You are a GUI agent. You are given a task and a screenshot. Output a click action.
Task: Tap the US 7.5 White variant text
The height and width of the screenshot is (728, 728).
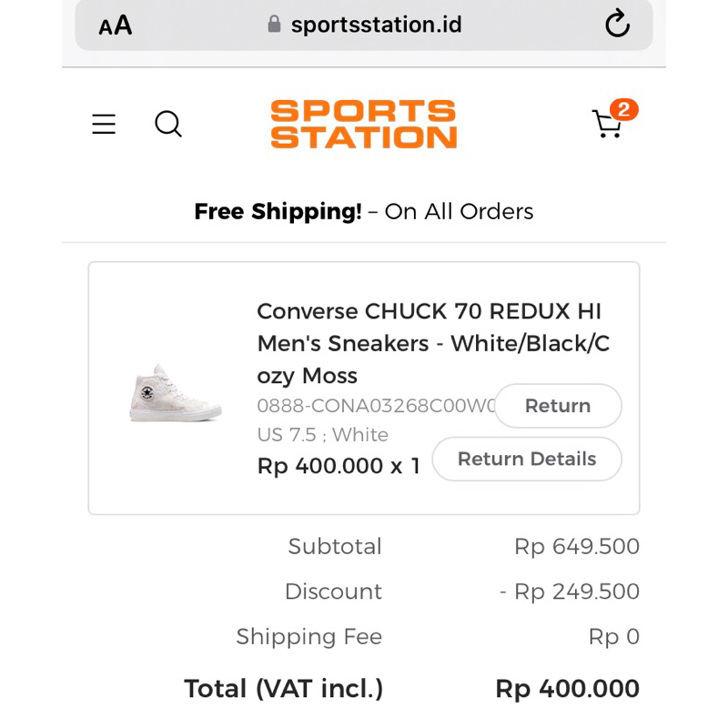[320, 435]
